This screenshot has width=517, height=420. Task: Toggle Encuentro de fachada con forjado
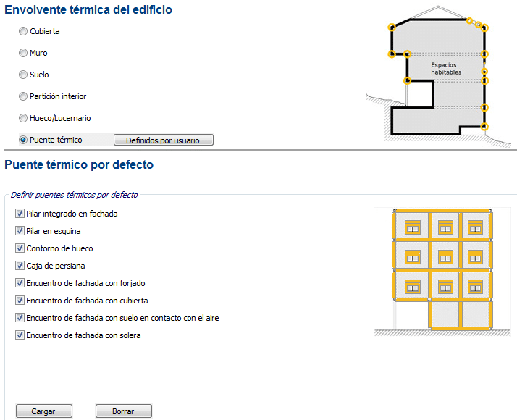(20, 284)
